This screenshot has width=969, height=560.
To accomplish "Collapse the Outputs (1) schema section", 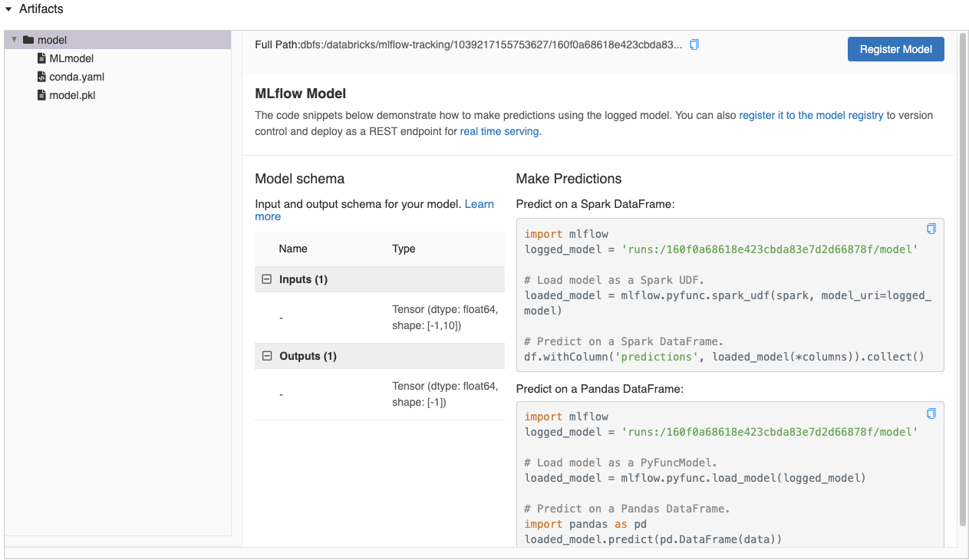I will (x=267, y=356).
